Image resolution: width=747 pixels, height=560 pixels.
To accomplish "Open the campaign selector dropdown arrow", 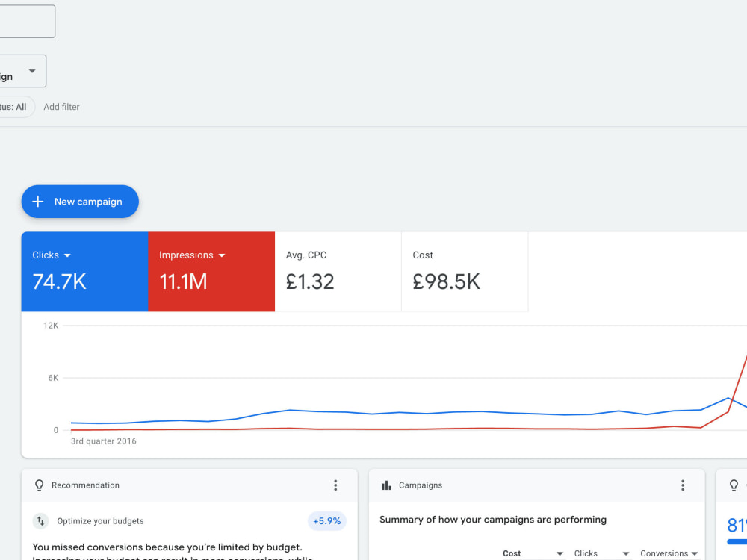I will click(x=32, y=71).
